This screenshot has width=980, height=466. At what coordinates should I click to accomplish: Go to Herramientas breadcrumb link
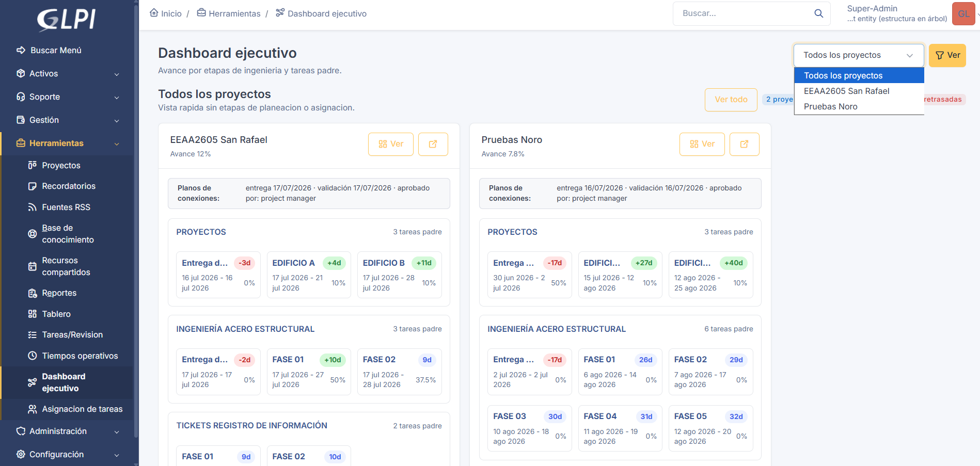point(229,13)
